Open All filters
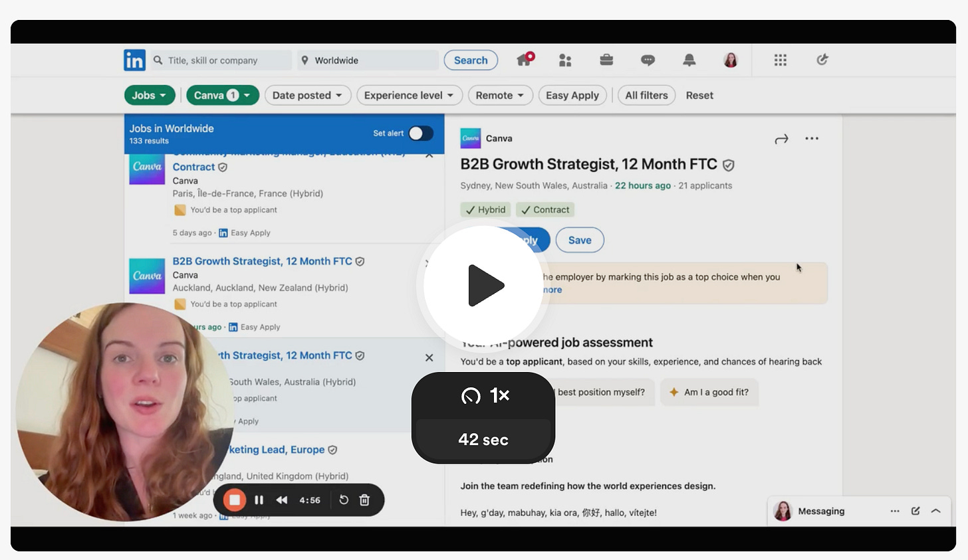This screenshot has height=560, width=968. pos(646,95)
